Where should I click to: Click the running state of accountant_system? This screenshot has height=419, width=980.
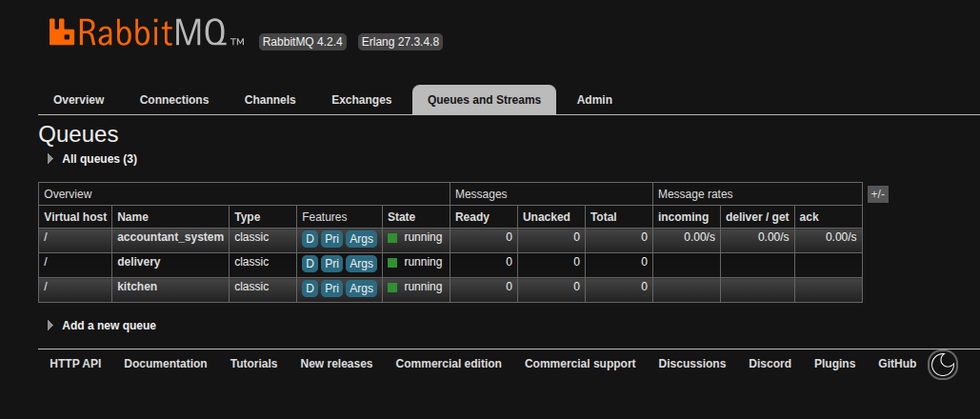pos(415,237)
